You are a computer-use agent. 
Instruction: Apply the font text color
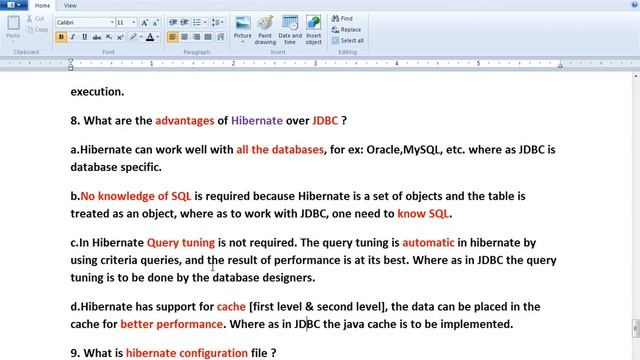[x=150, y=37]
